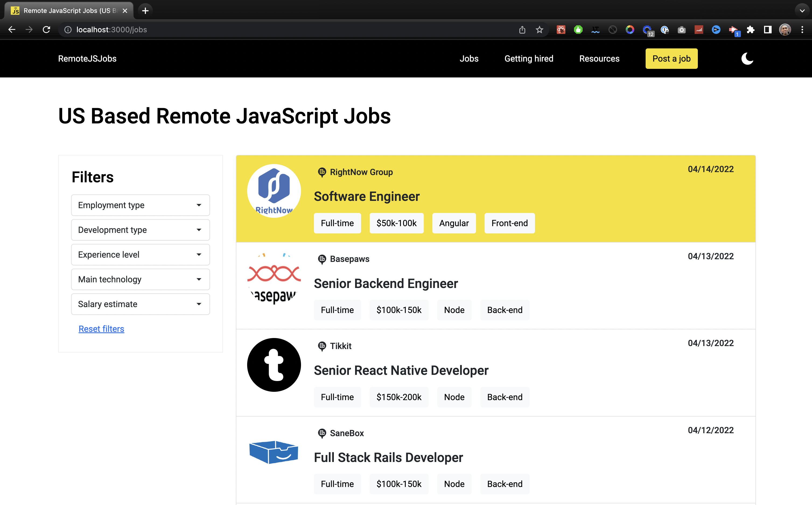The width and height of the screenshot is (812, 505).
Task: Open the Experience level dropdown
Action: (140, 254)
